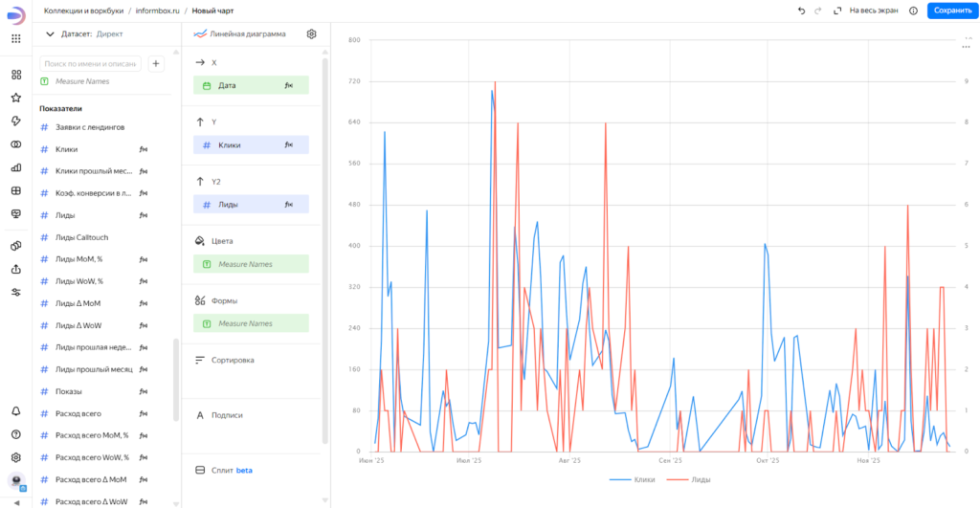Click the plus icon to add a field
This screenshot has height=508, width=980.
157,64
